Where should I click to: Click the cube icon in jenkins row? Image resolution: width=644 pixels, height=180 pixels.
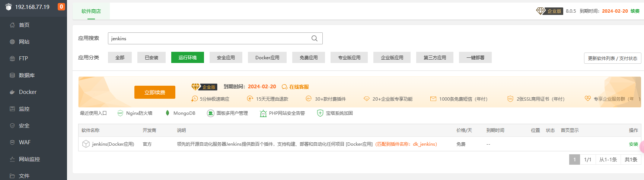tap(86, 144)
